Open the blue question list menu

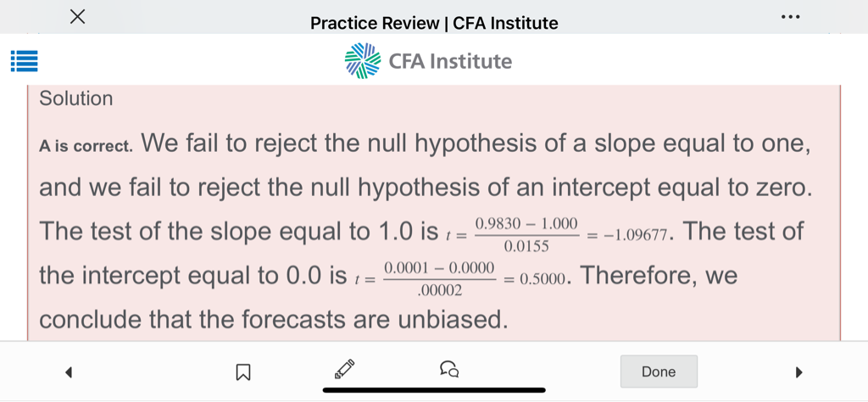[24, 61]
